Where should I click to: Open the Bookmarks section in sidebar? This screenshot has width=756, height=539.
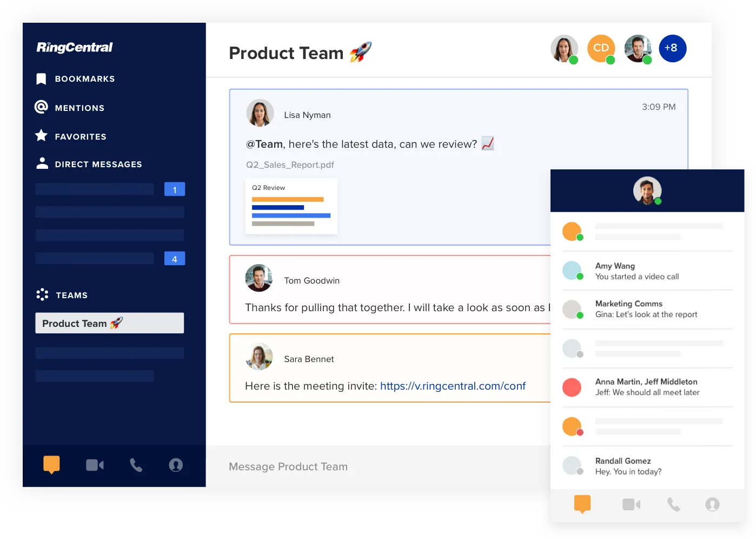pyautogui.click(x=84, y=79)
